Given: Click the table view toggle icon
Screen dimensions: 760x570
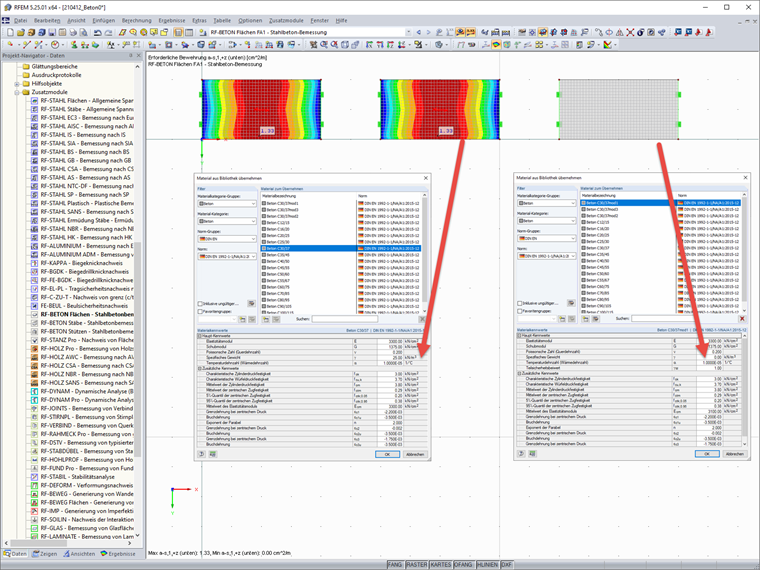Looking at the screenshot, I should 189,32.
